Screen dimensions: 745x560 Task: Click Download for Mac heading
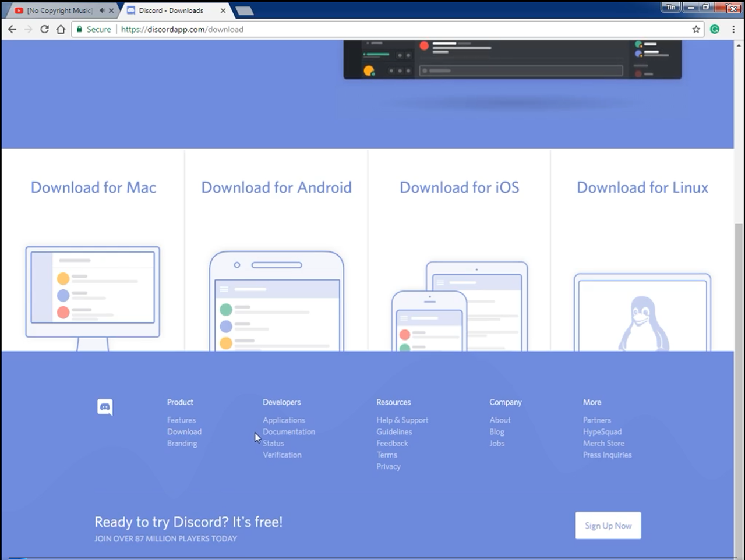[94, 187]
